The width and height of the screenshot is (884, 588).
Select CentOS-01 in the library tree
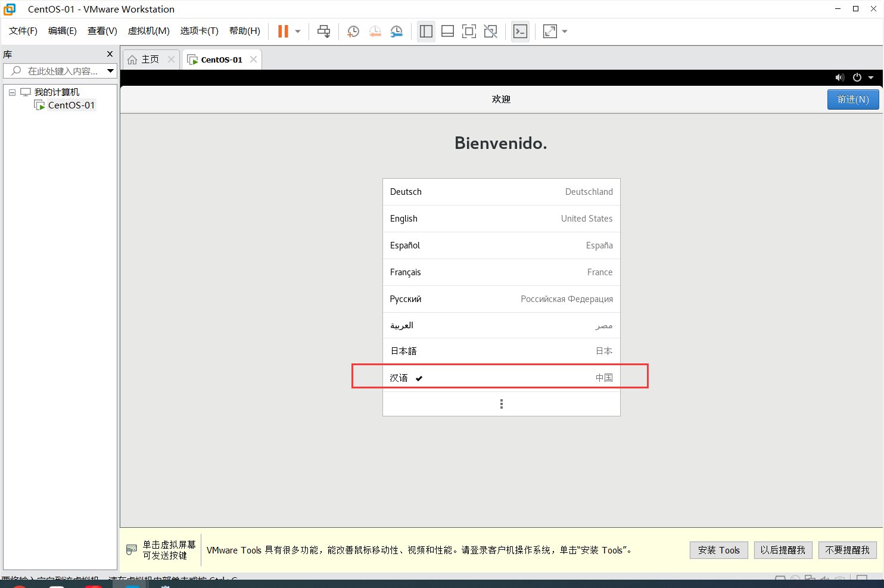(x=71, y=105)
